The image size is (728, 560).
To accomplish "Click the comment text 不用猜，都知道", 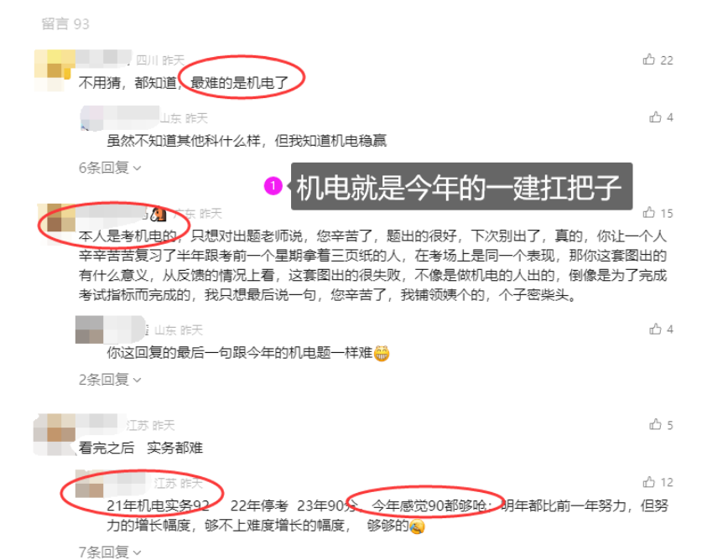I will tap(127, 83).
